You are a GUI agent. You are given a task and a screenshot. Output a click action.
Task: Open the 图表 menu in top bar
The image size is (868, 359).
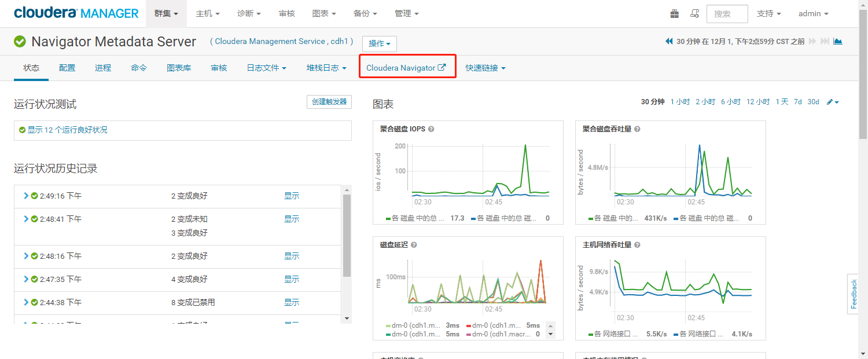coord(324,13)
